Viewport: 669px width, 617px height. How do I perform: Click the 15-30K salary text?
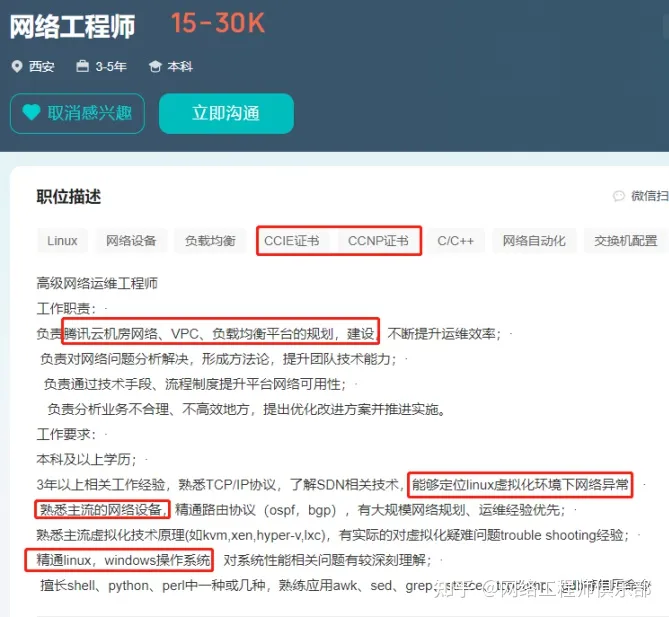pyautogui.click(x=218, y=23)
